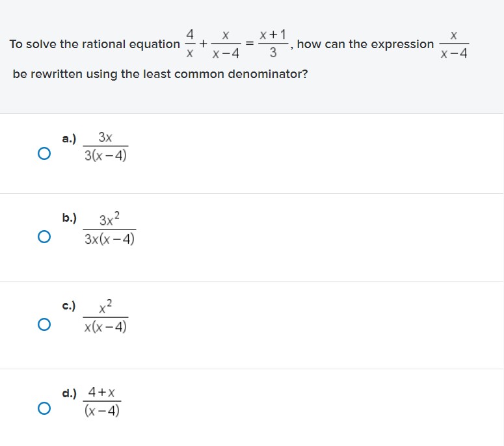The image size is (504, 446).
Task: Click 'be rewritten using the least common denominator?' text
Action: coord(160,74)
